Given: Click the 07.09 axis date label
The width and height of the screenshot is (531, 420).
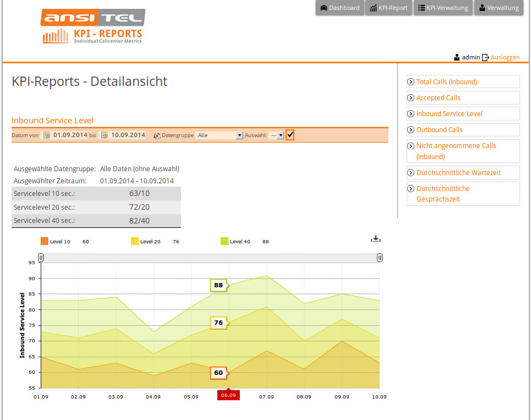Looking at the screenshot, I should (x=266, y=397).
